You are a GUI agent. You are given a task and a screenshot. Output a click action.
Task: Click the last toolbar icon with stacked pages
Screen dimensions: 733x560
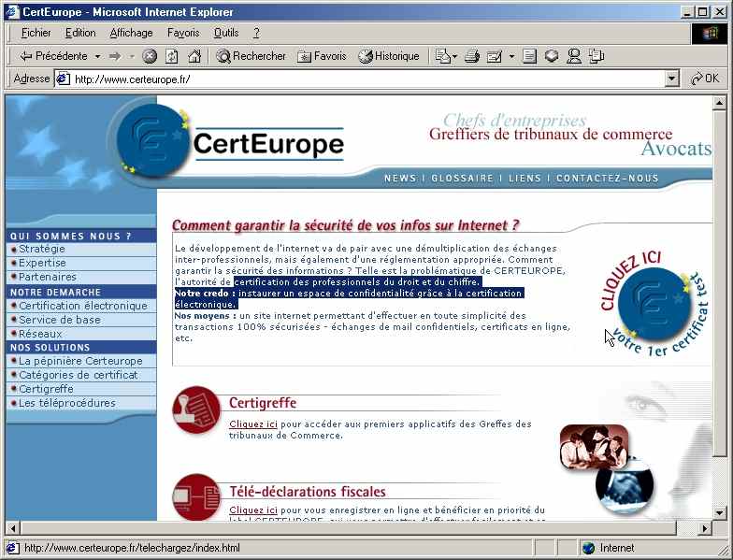596,56
